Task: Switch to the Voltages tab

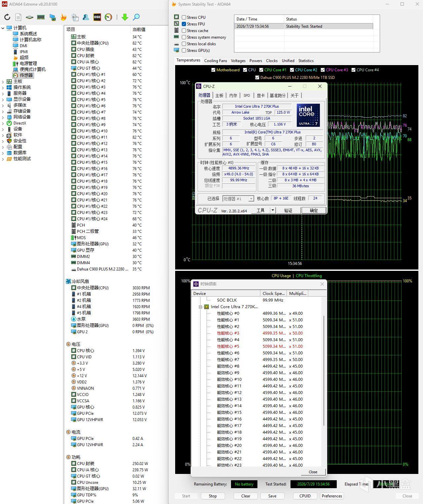Action: point(238,61)
